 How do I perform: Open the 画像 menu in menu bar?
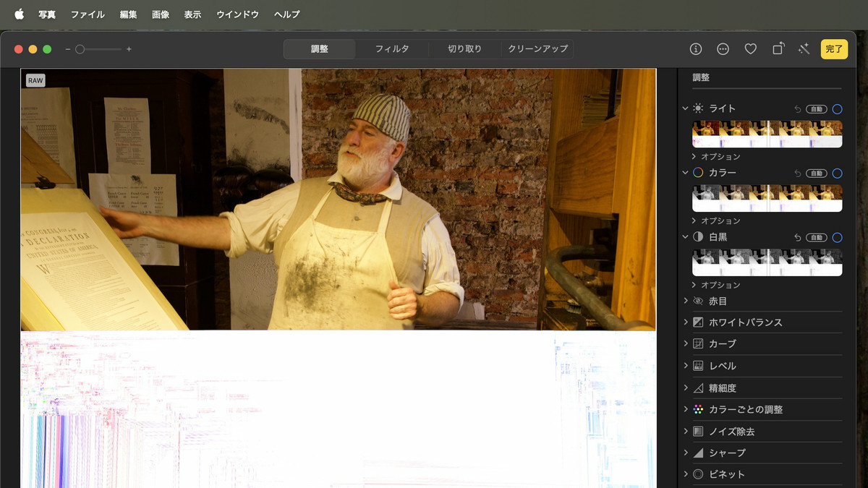(161, 14)
